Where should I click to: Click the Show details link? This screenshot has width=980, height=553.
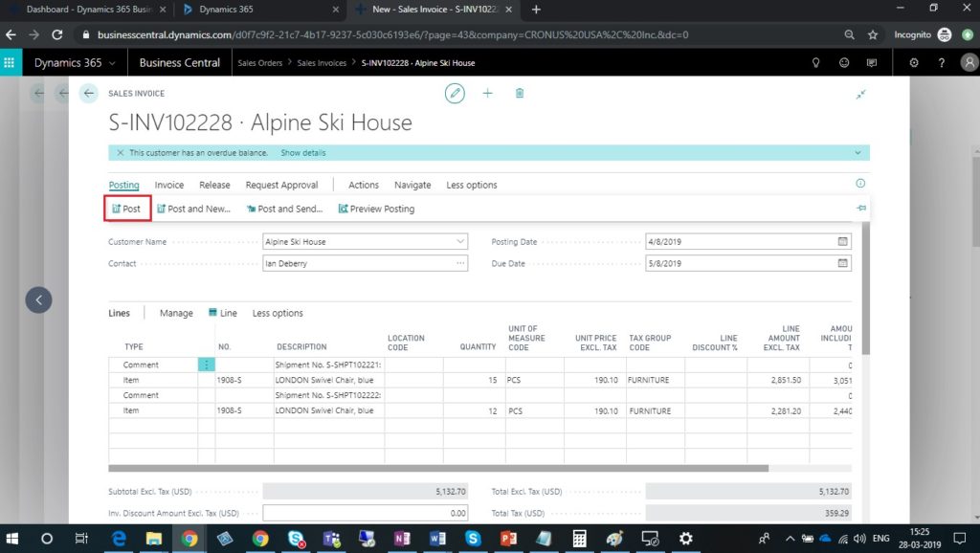[x=302, y=153]
